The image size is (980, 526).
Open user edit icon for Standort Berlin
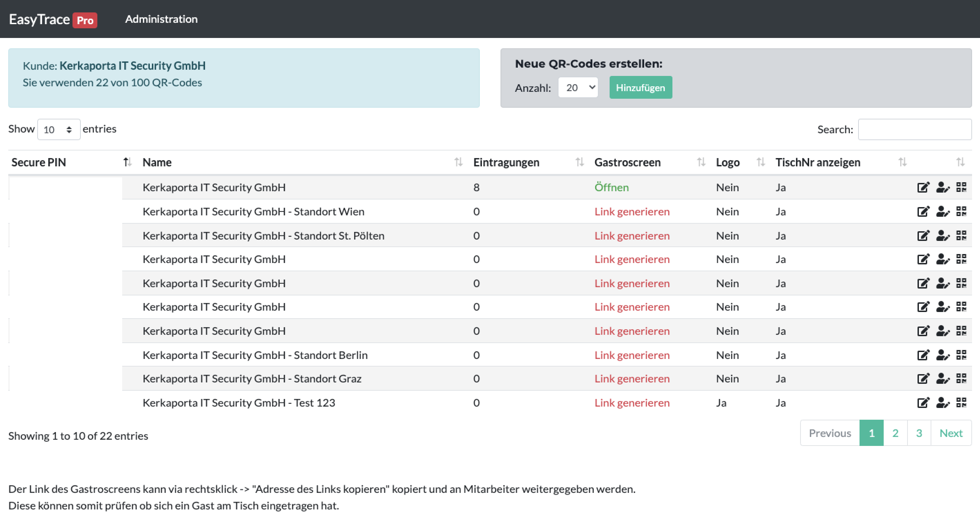943,355
